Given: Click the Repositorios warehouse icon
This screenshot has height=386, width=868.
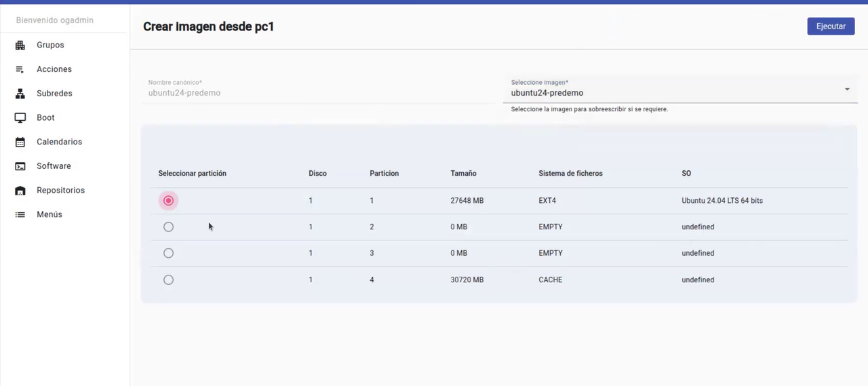Looking at the screenshot, I should pyautogui.click(x=20, y=191).
